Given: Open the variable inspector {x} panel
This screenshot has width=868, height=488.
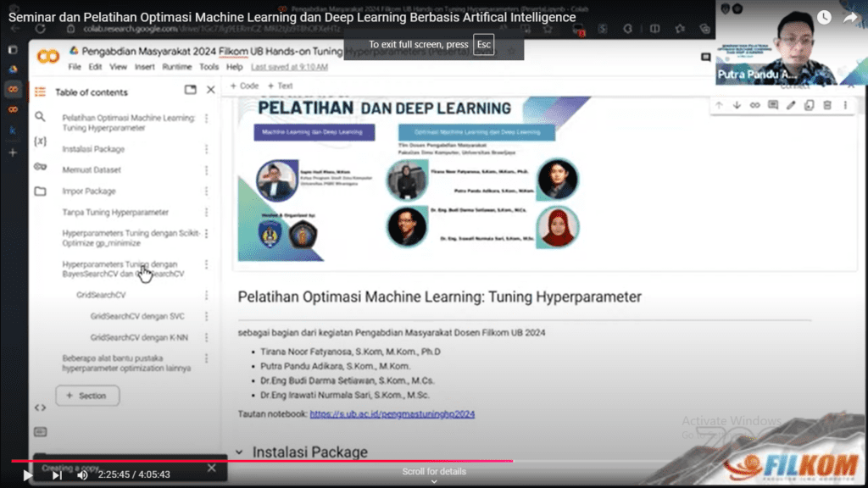Looking at the screenshot, I should (40, 142).
